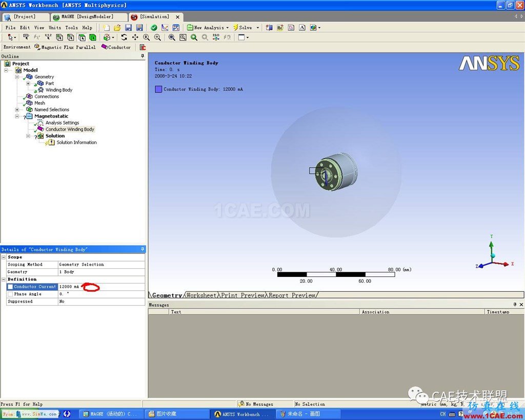Image resolution: width=525 pixels, height=420 pixels.
Task: Switch to the Print Preview tab
Action: [x=243, y=295]
